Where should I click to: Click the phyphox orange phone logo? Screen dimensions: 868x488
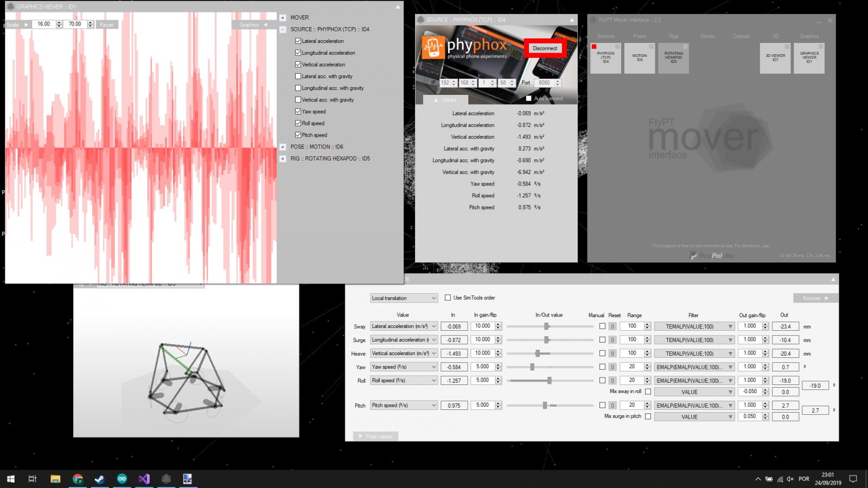[x=432, y=47]
